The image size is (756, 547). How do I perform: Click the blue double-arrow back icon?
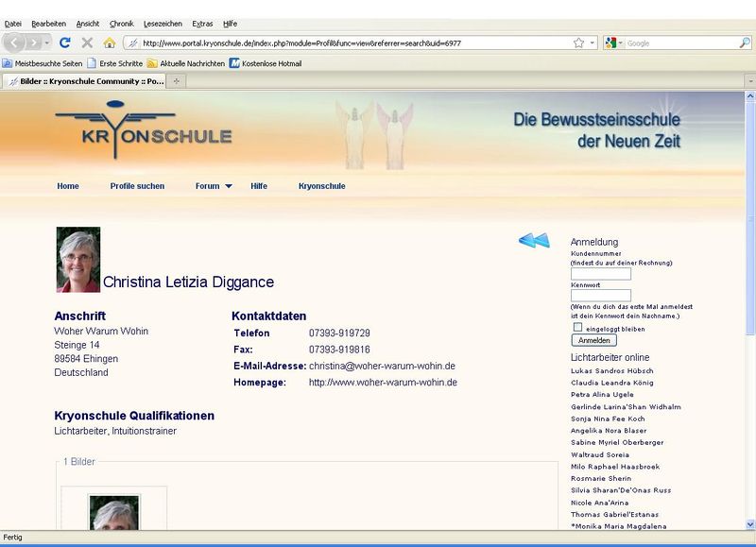click(x=534, y=241)
